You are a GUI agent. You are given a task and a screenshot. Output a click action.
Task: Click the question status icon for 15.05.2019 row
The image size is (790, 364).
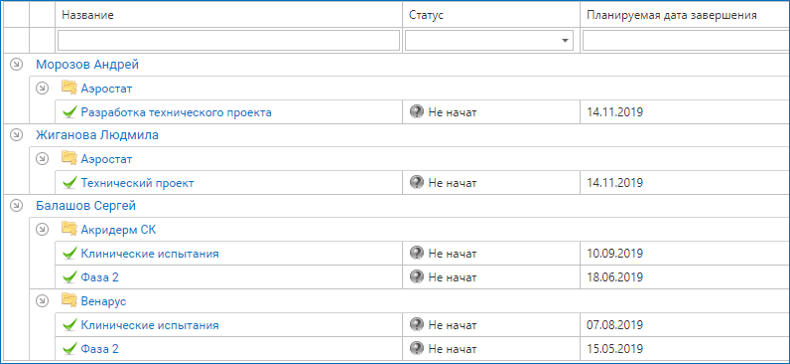(x=417, y=348)
